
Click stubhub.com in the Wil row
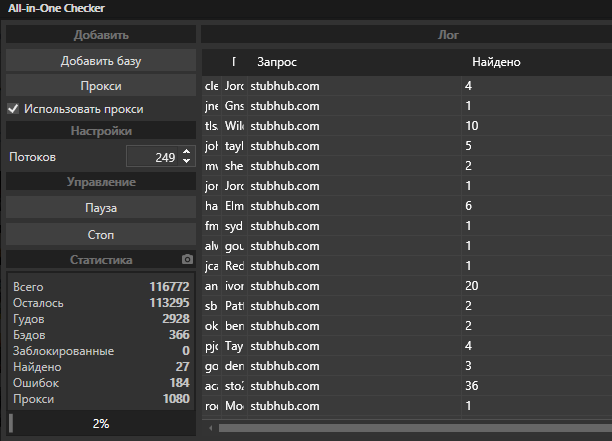coord(285,126)
